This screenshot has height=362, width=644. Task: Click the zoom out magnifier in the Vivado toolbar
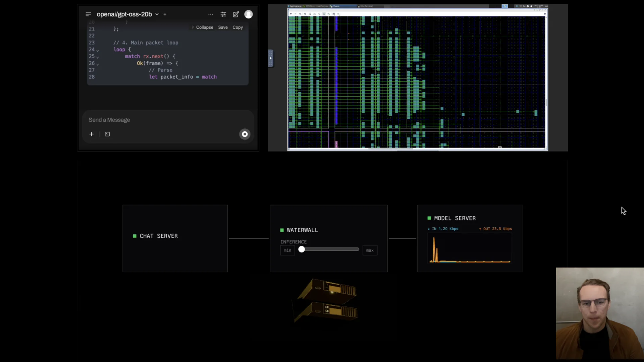tap(305, 14)
